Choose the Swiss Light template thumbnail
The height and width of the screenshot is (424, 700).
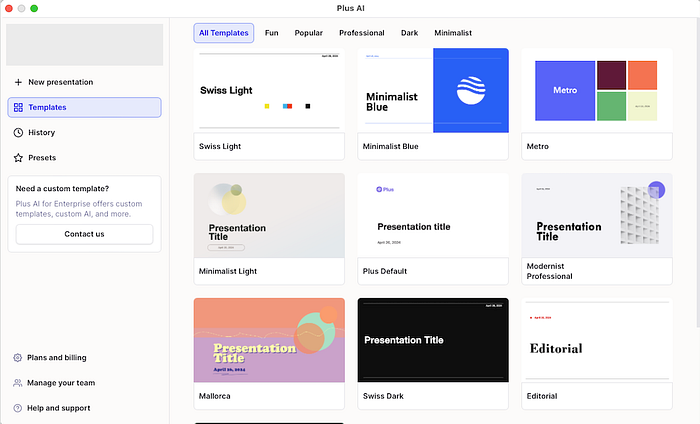click(269, 90)
